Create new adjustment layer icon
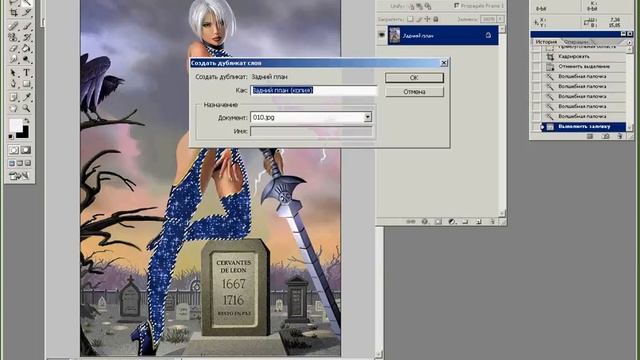The height and width of the screenshot is (360, 640). [x=452, y=222]
